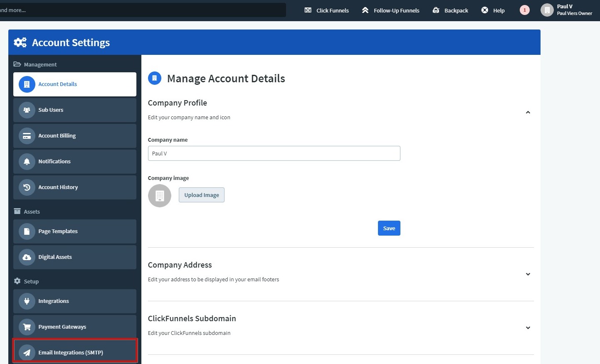600x364 pixels.
Task: Open the Sub Users menu item
Action: click(75, 110)
